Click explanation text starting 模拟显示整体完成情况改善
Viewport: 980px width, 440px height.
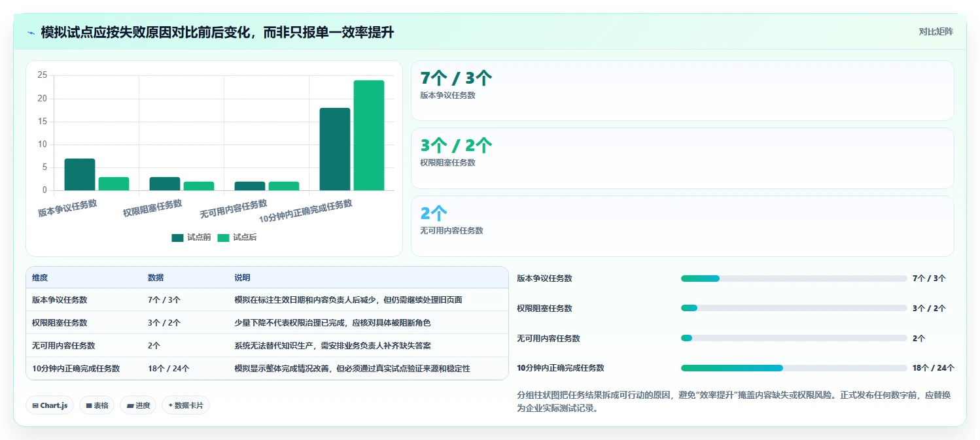pyautogui.click(x=352, y=369)
